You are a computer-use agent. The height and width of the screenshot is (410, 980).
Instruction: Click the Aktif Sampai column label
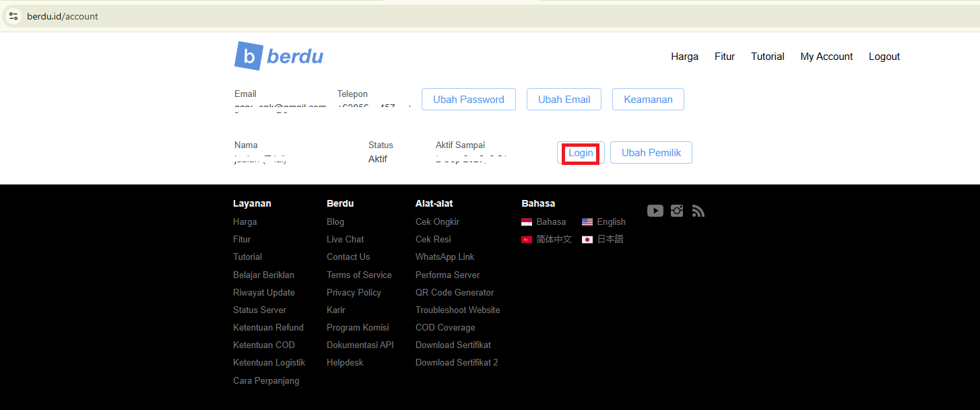click(460, 145)
